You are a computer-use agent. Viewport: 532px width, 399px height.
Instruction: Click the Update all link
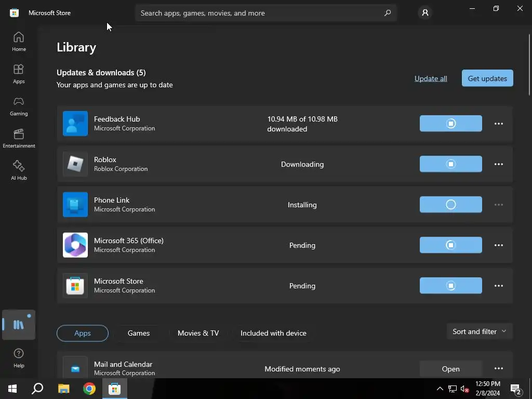point(431,78)
